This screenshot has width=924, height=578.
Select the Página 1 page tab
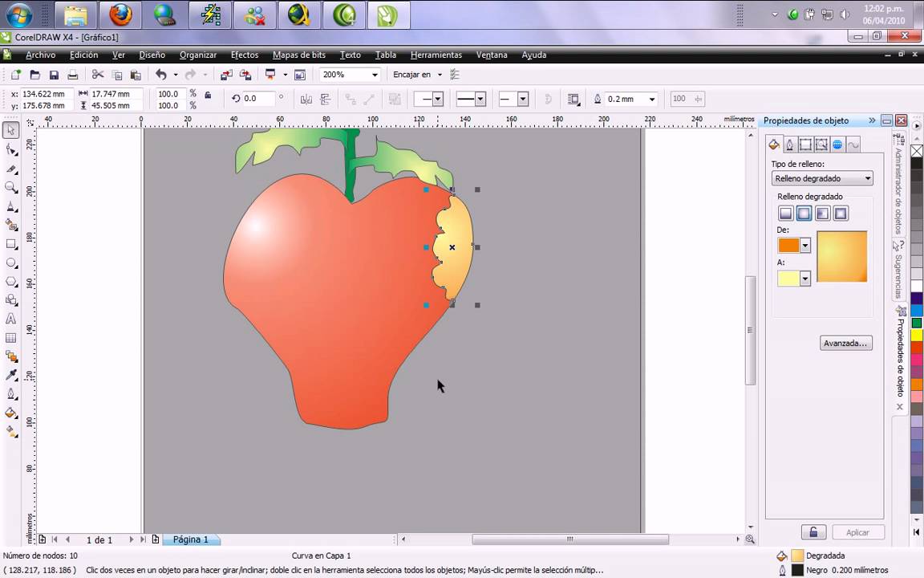pyautogui.click(x=191, y=539)
